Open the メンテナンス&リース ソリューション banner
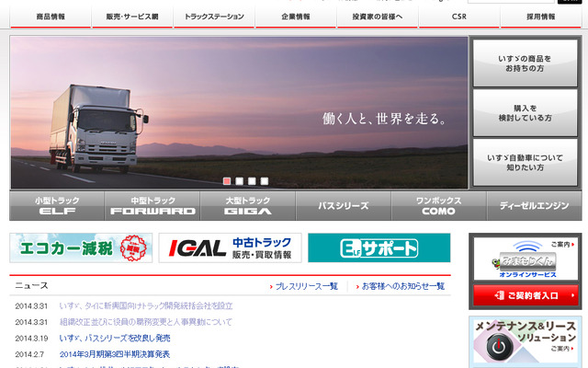The image size is (588, 368). [526, 341]
